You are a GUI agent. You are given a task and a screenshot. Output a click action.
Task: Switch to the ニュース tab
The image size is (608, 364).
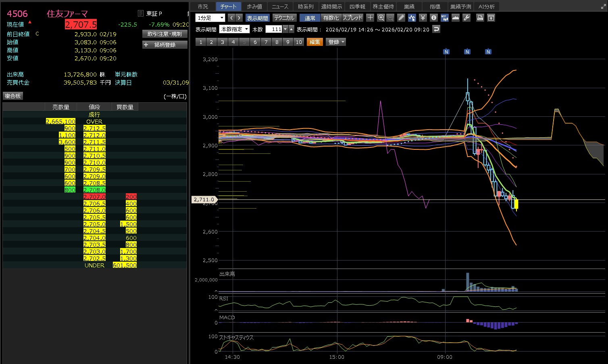(280, 6)
